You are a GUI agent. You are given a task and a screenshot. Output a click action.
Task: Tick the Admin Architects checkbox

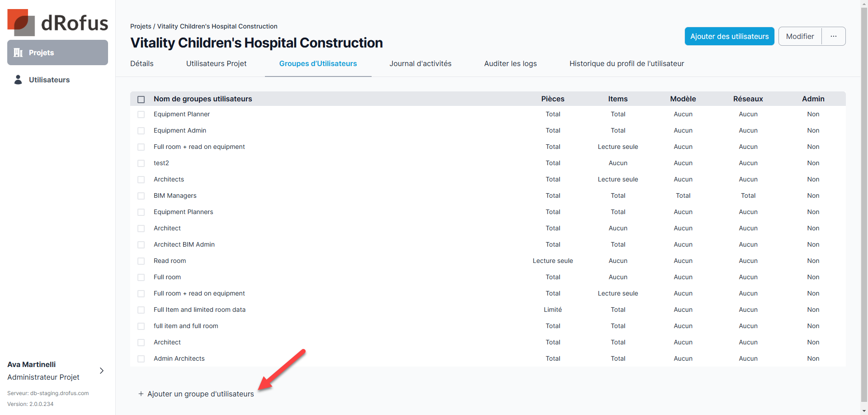(x=141, y=359)
